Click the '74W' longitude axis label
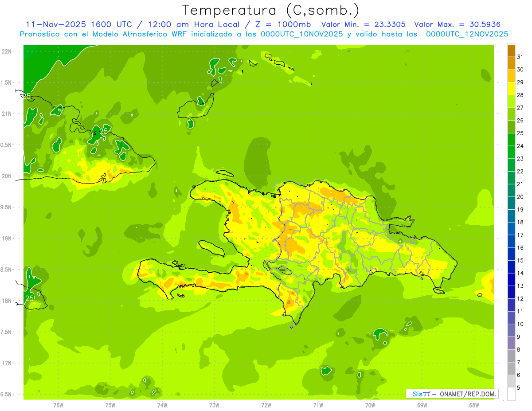 pos(162,405)
